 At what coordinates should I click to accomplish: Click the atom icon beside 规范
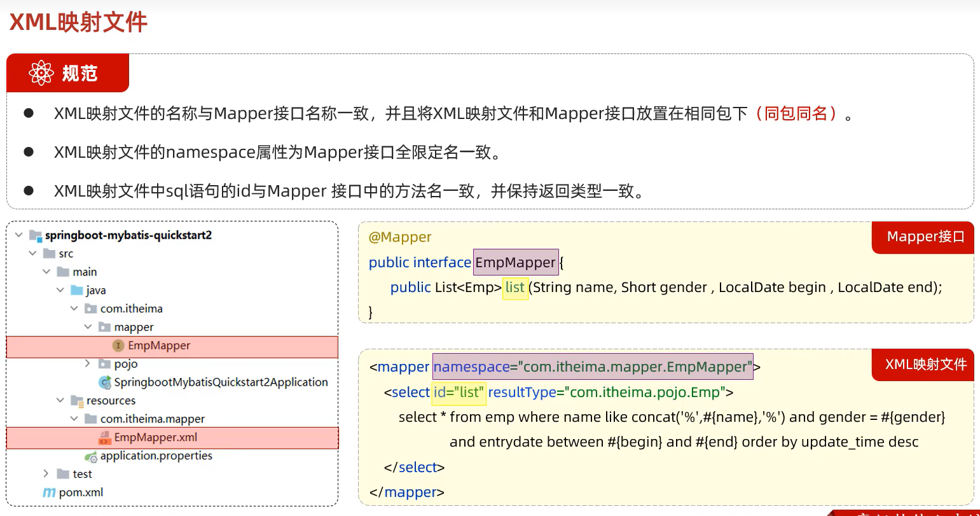click(41, 73)
